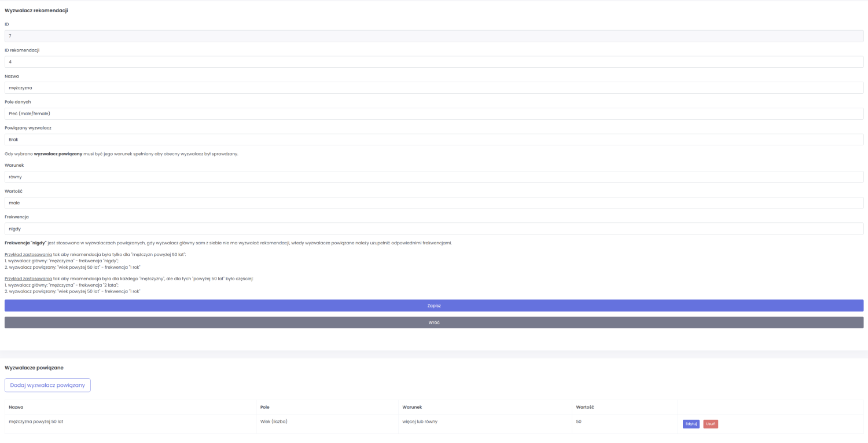Image resolution: width=868 pixels, height=443 pixels.
Task: Select the "mężczyzna powyżej 50 lat" table cell
Action: click(36, 422)
